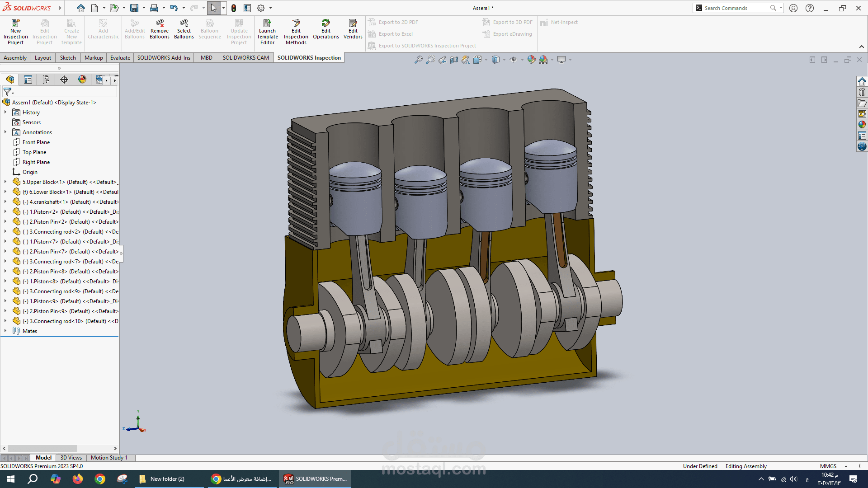This screenshot has width=868, height=488.
Task: Open the Save dropdown arrow
Action: coord(144,8)
